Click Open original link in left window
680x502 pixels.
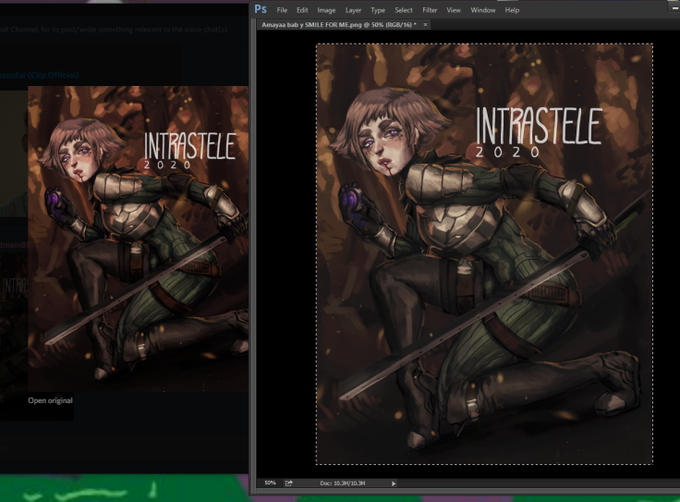(50, 400)
